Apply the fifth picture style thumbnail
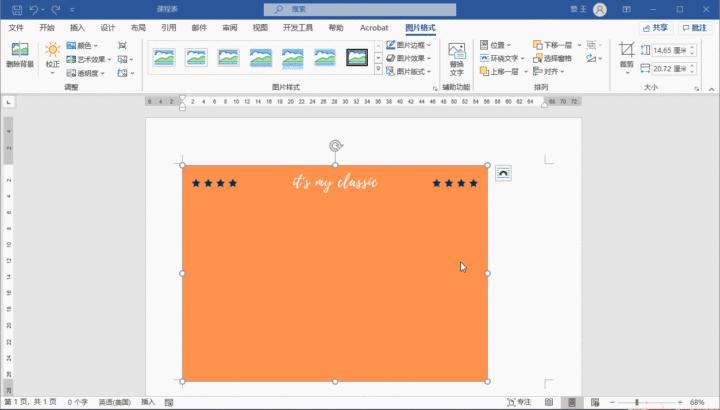 (292, 58)
